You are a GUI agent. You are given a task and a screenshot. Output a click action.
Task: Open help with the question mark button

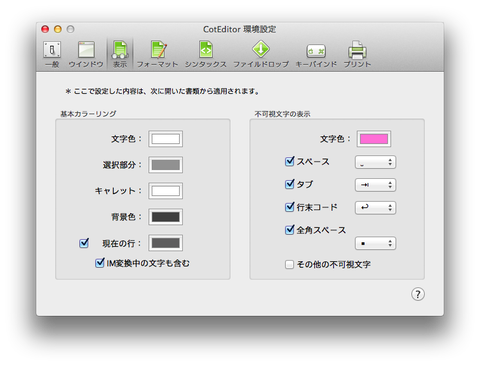click(418, 294)
